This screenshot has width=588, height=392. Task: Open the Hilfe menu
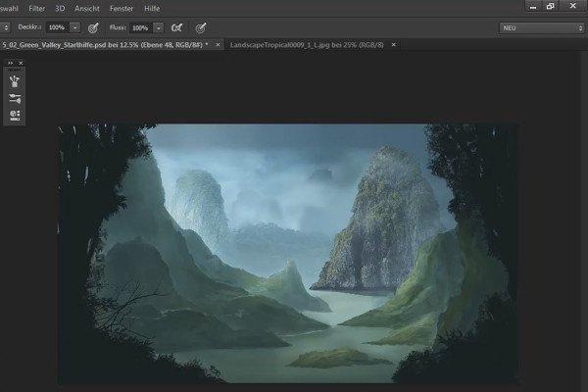(152, 8)
